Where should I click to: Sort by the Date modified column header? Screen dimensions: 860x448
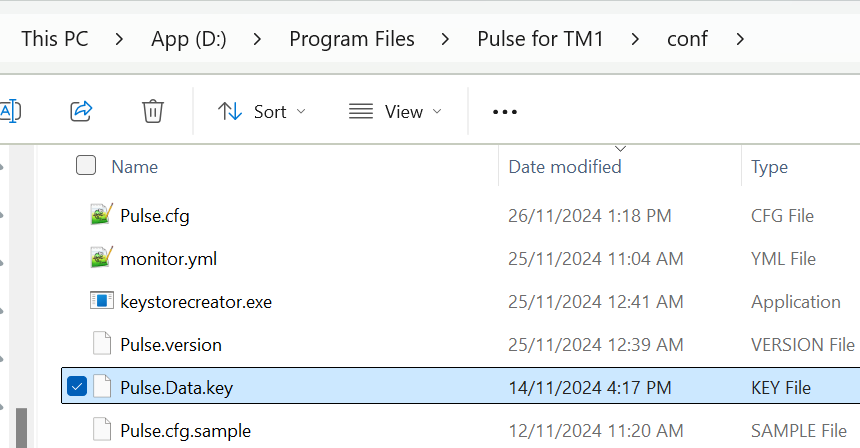click(x=564, y=167)
